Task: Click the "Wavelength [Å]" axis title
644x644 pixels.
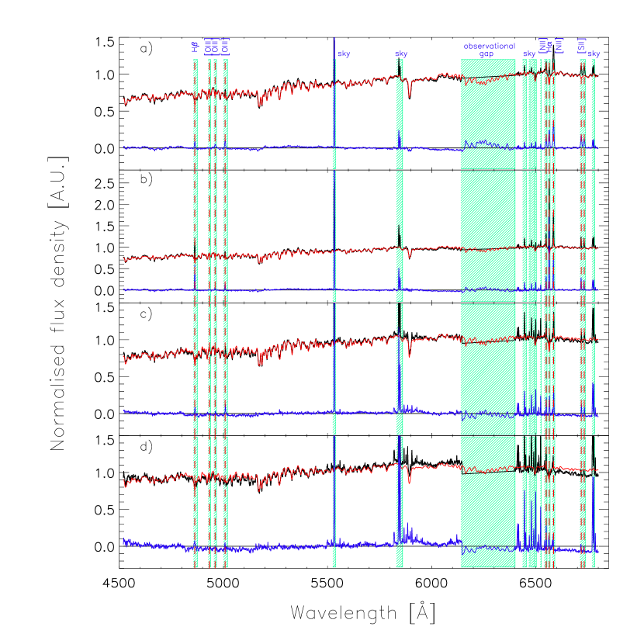Action: click(x=363, y=613)
